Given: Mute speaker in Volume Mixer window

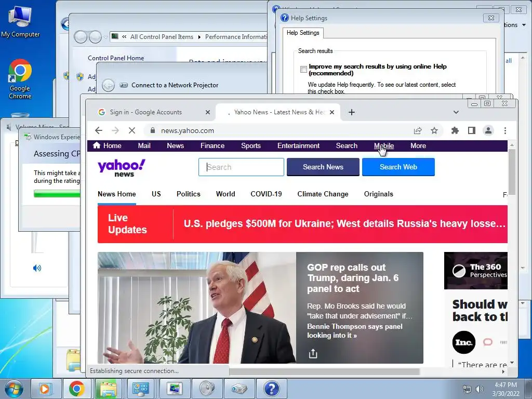Looking at the screenshot, I should click(x=37, y=268).
